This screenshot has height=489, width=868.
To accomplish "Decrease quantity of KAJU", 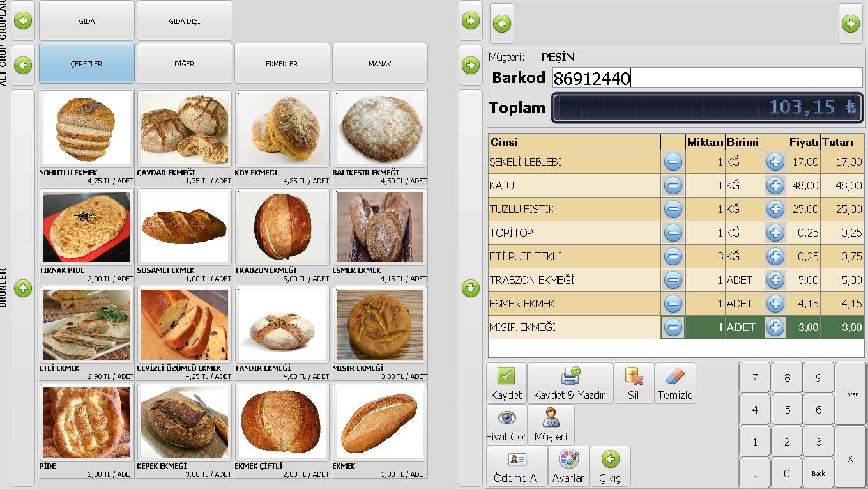I will pyautogui.click(x=673, y=185).
